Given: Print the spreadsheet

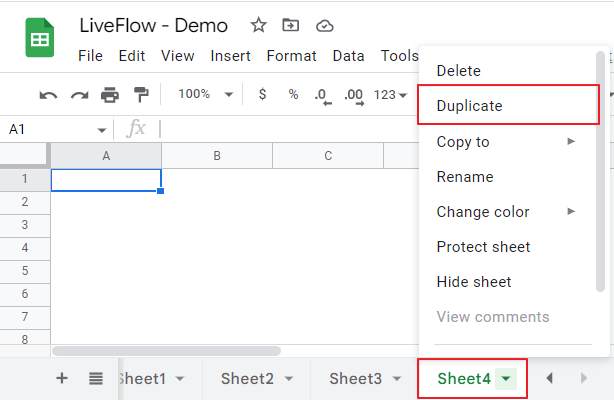Looking at the screenshot, I should pyautogui.click(x=110, y=95).
